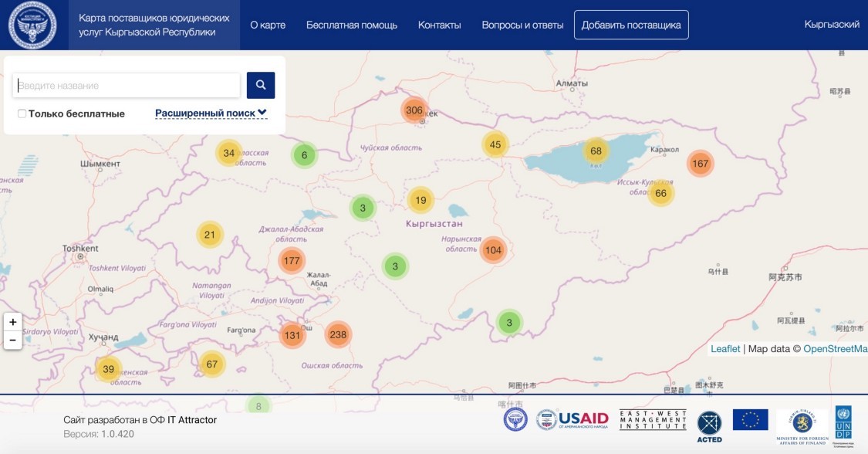
Task: Click the Добавить поставщика button
Action: click(633, 25)
